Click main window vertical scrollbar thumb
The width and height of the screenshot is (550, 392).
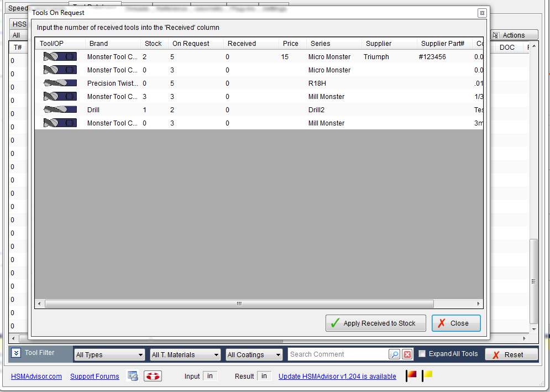click(x=533, y=281)
